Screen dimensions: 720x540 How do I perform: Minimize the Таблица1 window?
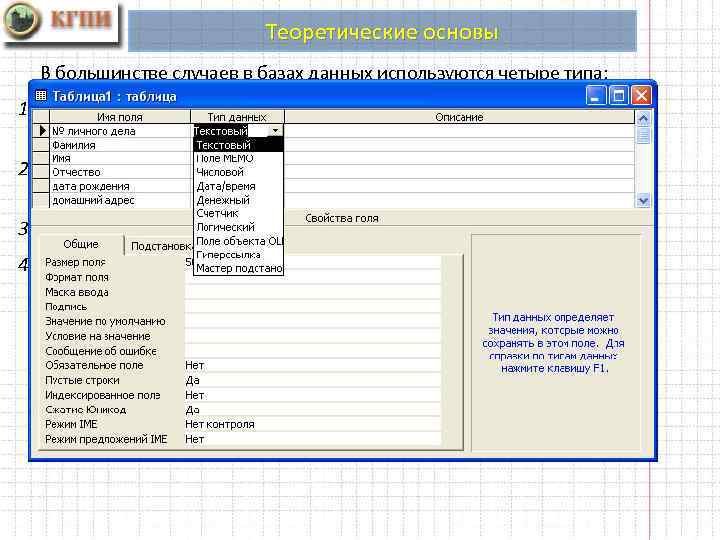596,96
